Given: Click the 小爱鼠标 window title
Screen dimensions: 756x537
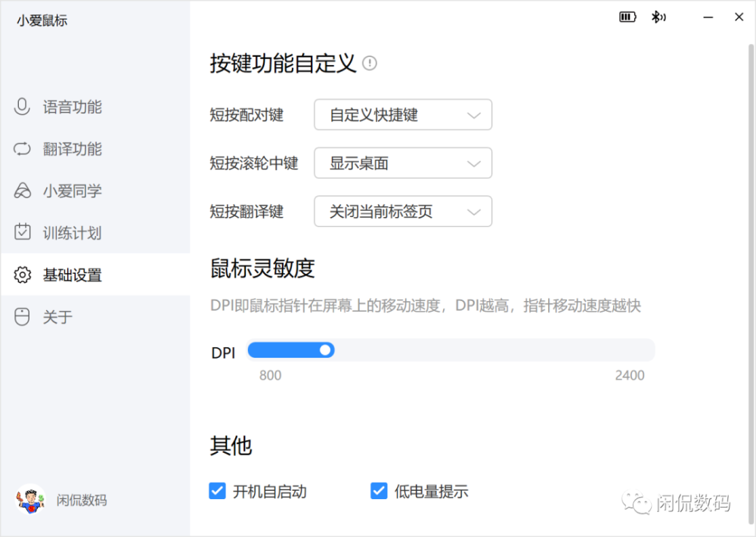Looking at the screenshot, I should point(42,20).
